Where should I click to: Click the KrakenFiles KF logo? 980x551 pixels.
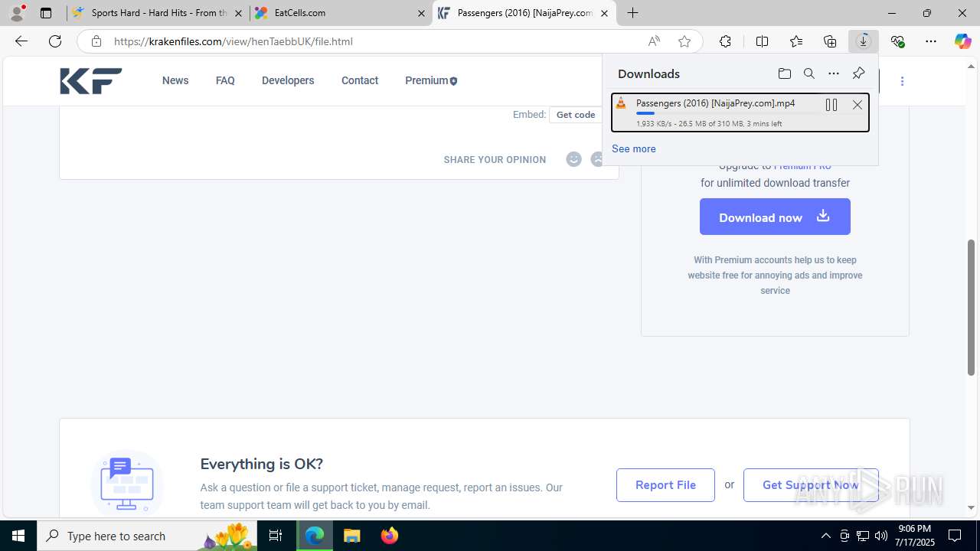coord(91,81)
